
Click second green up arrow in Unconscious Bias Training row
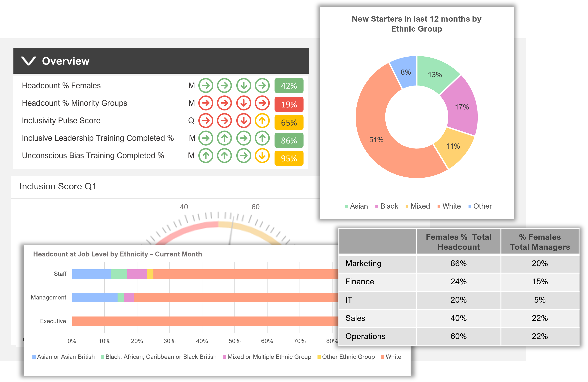[x=224, y=155]
